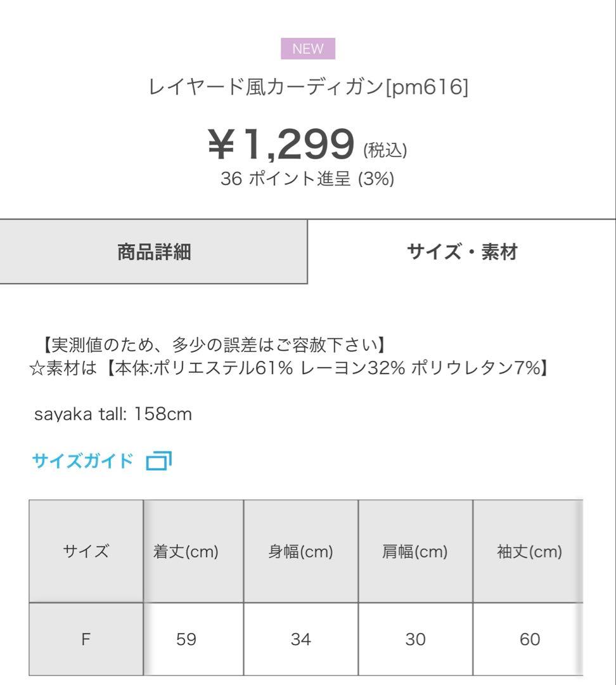Click the サイズ header cell
Screen dimensions: 616x685
86,551
